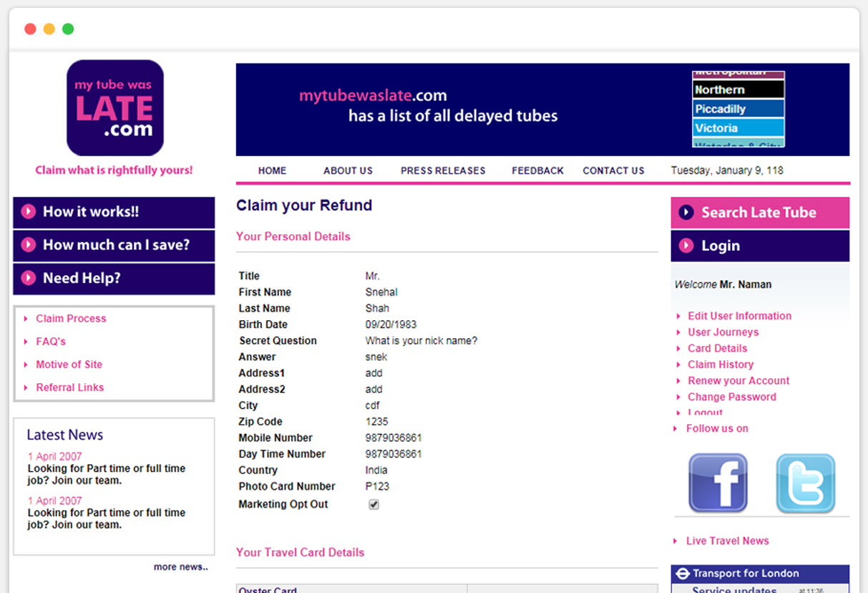Viewport: 868px width, 593px height.
Task: Open the Live Travel News link
Action: coord(727,541)
